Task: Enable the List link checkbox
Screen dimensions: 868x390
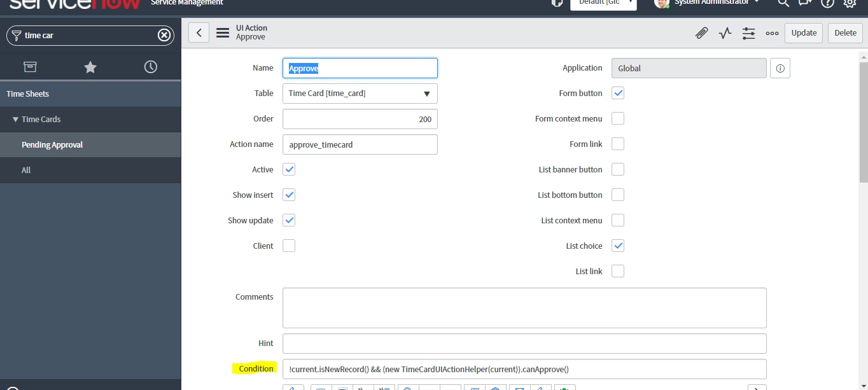Action: pyautogui.click(x=618, y=271)
